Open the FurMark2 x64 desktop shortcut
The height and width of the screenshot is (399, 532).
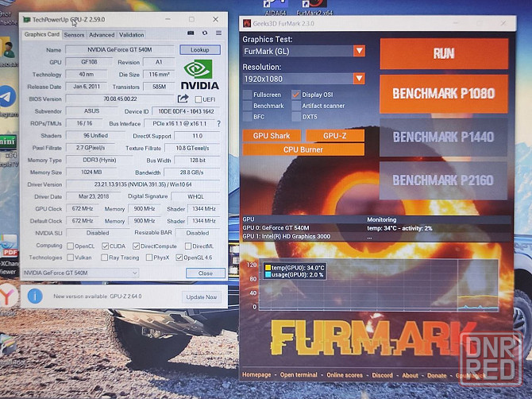314,7
